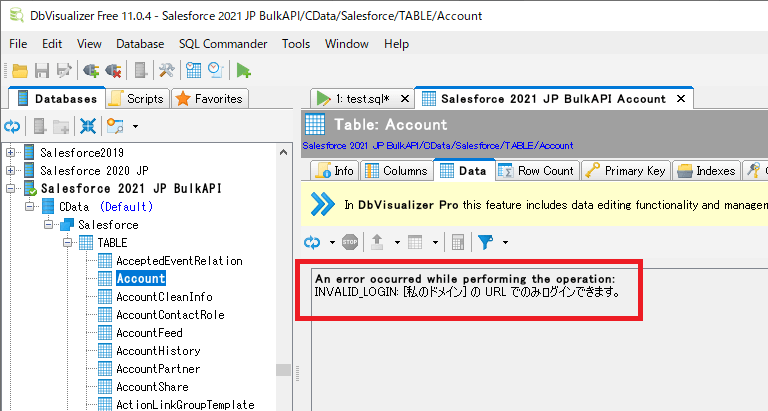Click the calculator form icon in data toolbar

click(x=458, y=242)
